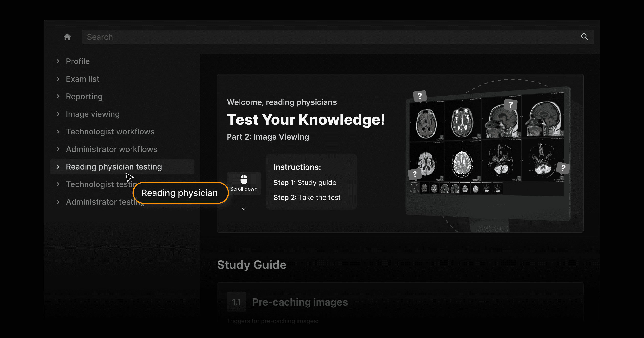Click the 1.1 section number badge

click(x=236, y=302)
